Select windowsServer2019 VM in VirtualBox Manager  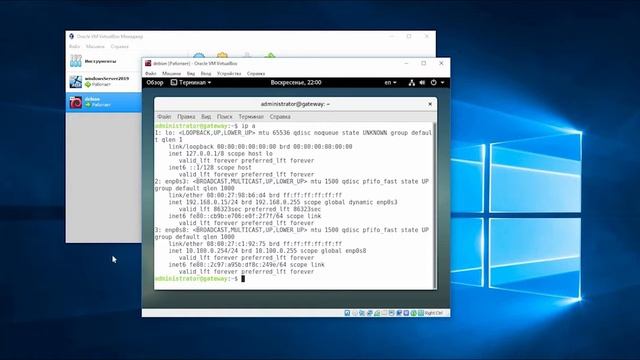point(104,81)
